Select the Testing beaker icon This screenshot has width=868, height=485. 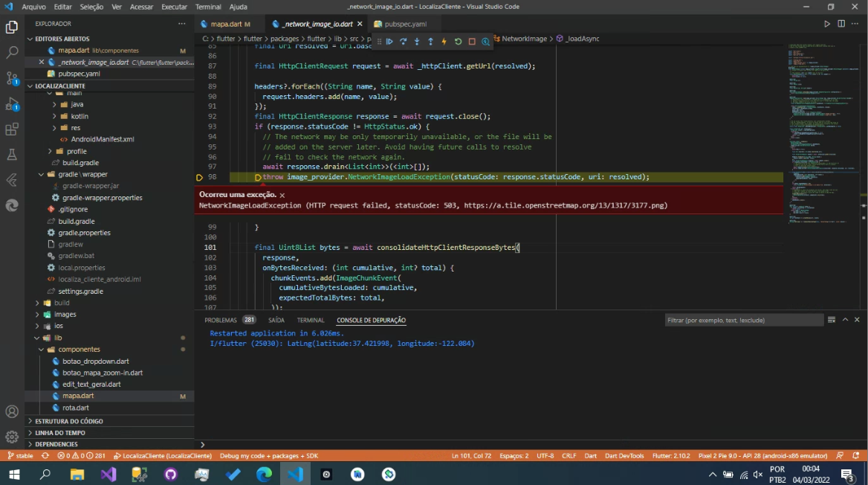[x=10, y=154]
